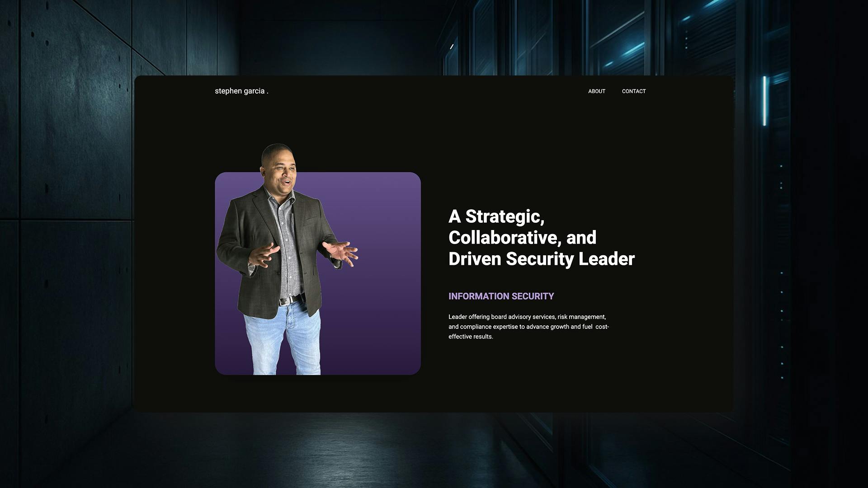
Task: Click the 'Driven Security Leader' headline line
Action: click(x=541, y=259)
